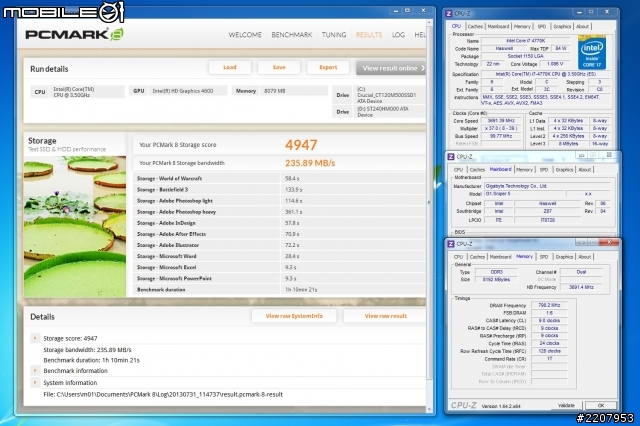Click the Save button in Run details

click(x=279, y=67)
